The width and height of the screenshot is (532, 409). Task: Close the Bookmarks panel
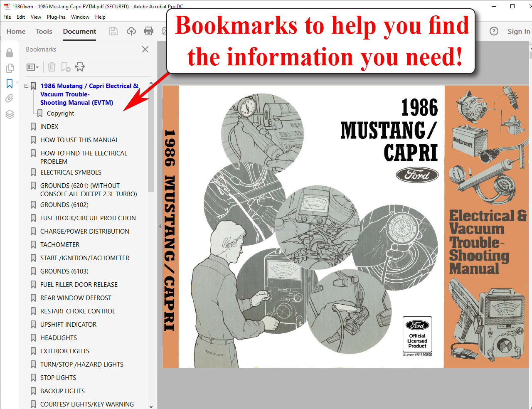[145, 49]
